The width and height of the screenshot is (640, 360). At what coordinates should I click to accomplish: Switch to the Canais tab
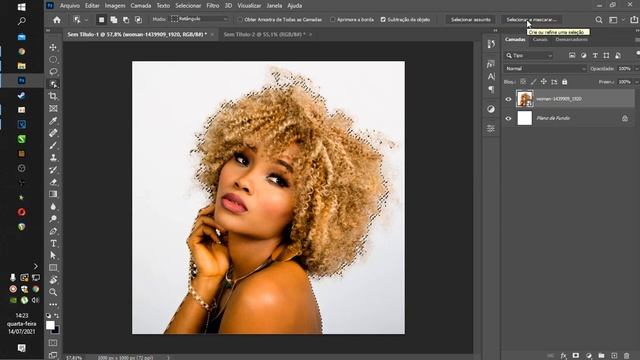coord(540,40)
